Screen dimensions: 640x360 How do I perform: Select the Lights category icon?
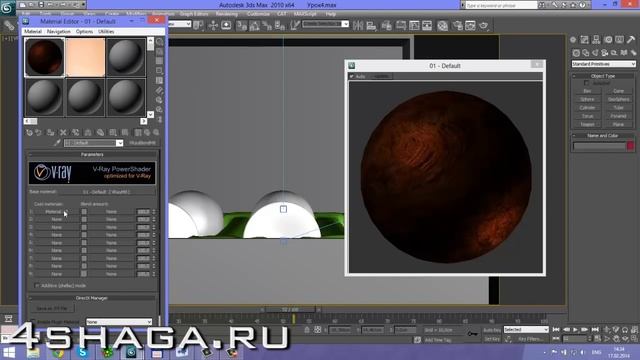pyautogui.click(x=595, y=53)
